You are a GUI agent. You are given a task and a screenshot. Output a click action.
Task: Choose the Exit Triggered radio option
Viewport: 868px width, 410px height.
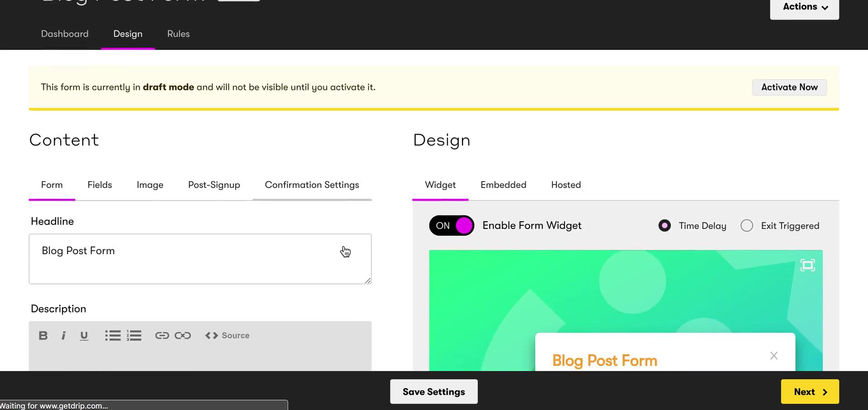(x=747, y=226)
